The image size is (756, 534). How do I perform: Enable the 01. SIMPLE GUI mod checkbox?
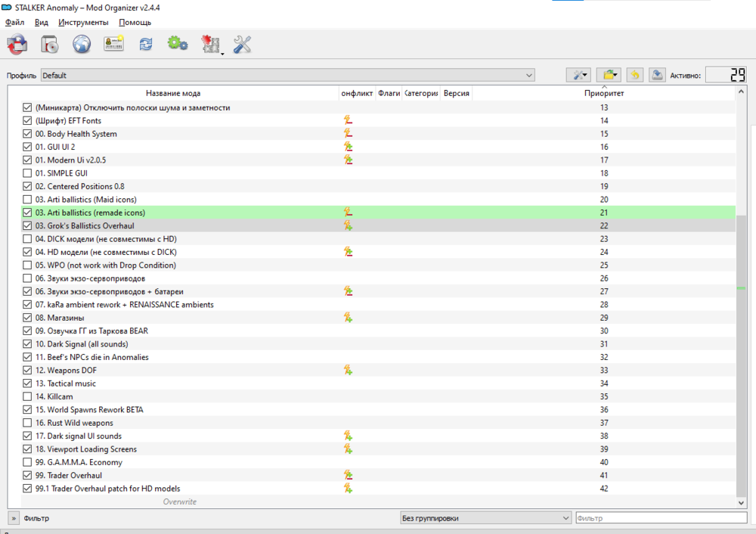(x=28, y=173)
